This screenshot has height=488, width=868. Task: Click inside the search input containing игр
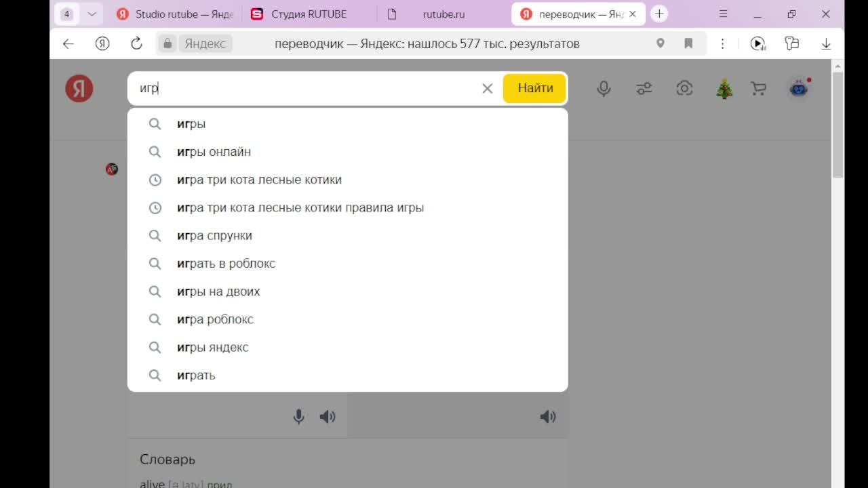(x=305, y=88)
